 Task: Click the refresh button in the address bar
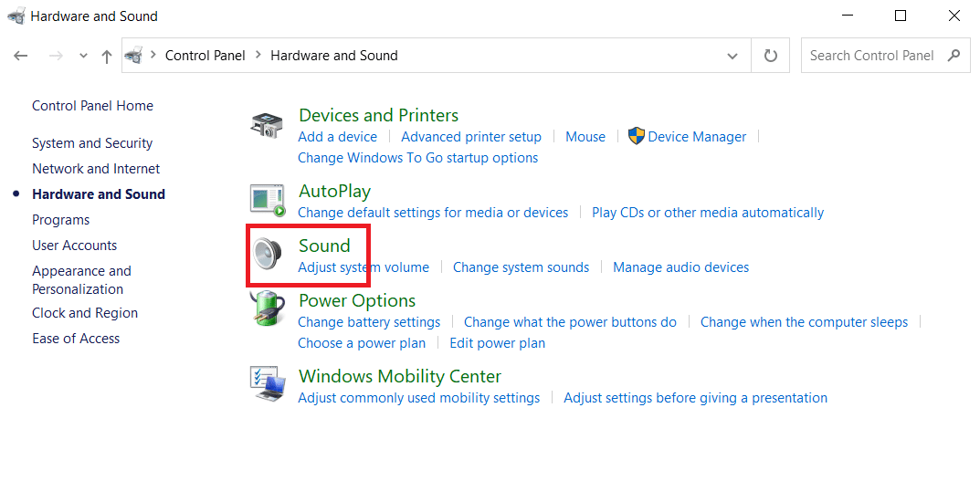pyautogui.click(x=771, y=56)
